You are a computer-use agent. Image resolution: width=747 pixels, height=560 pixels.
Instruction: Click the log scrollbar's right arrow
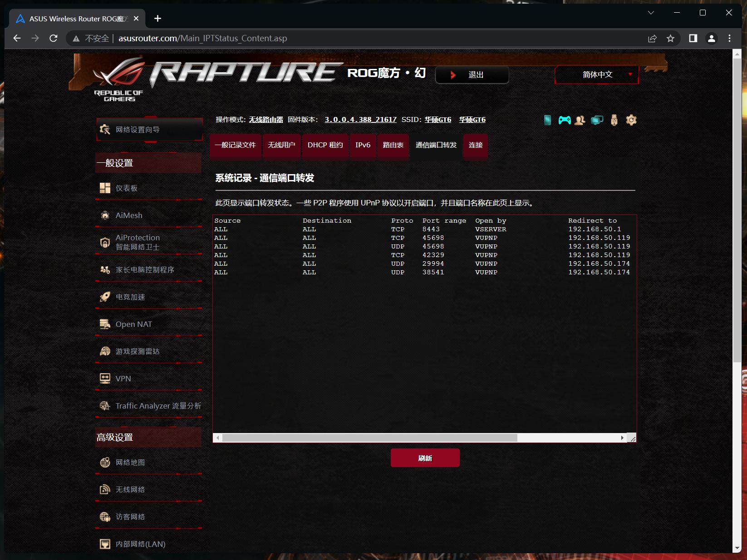pyautogui.click(x=622, y=438)
